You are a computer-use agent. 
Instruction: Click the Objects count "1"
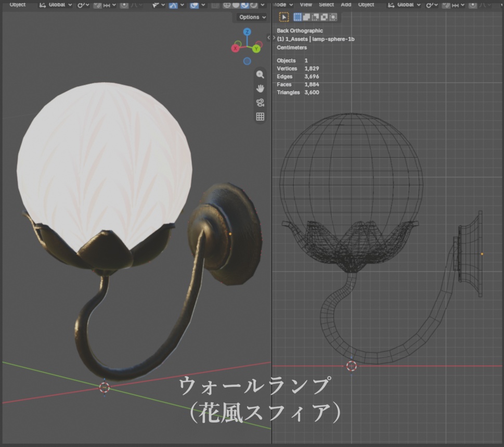coord(306,60)
